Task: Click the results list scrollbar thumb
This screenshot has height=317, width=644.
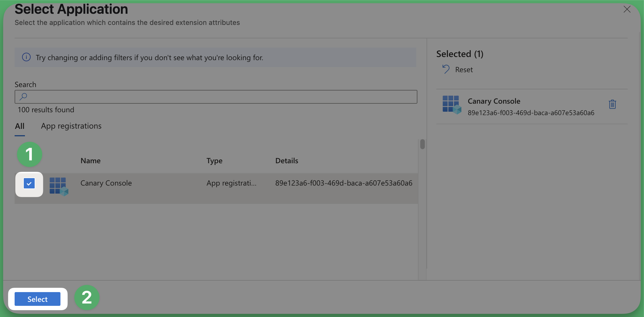Action: click(422, 144)
